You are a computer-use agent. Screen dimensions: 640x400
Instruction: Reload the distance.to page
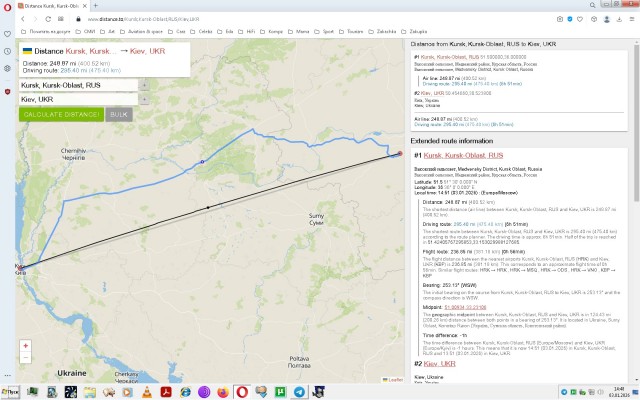(x=48, y=19)
